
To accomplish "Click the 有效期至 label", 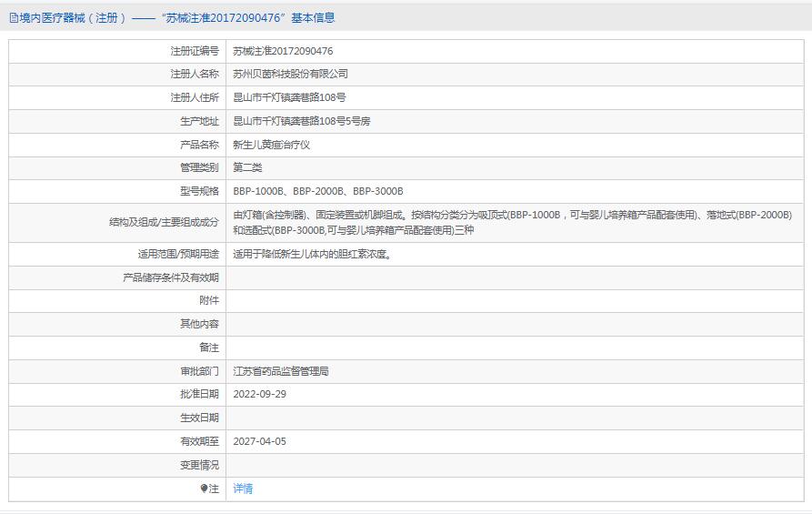I will tap(199, 441).
